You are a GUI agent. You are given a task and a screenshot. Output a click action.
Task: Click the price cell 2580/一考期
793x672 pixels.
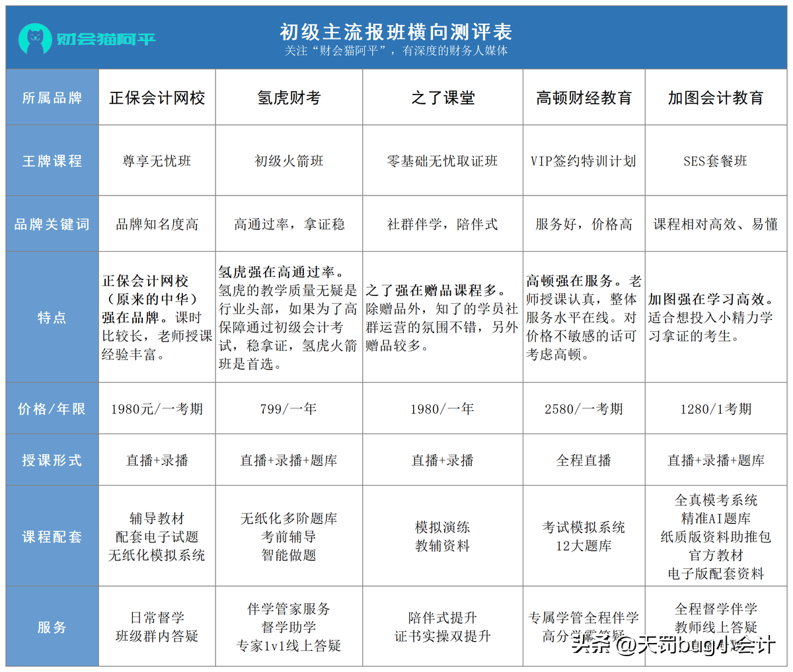(x=584, y=409)
